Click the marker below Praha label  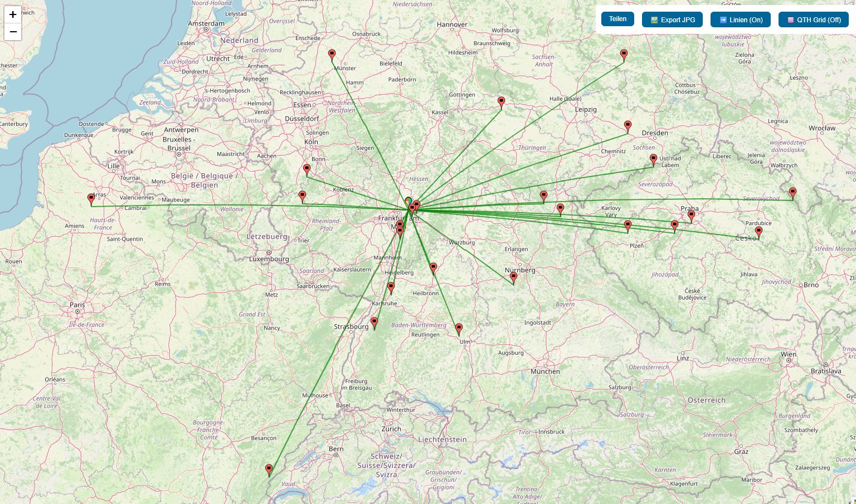(x=691, y=216)
